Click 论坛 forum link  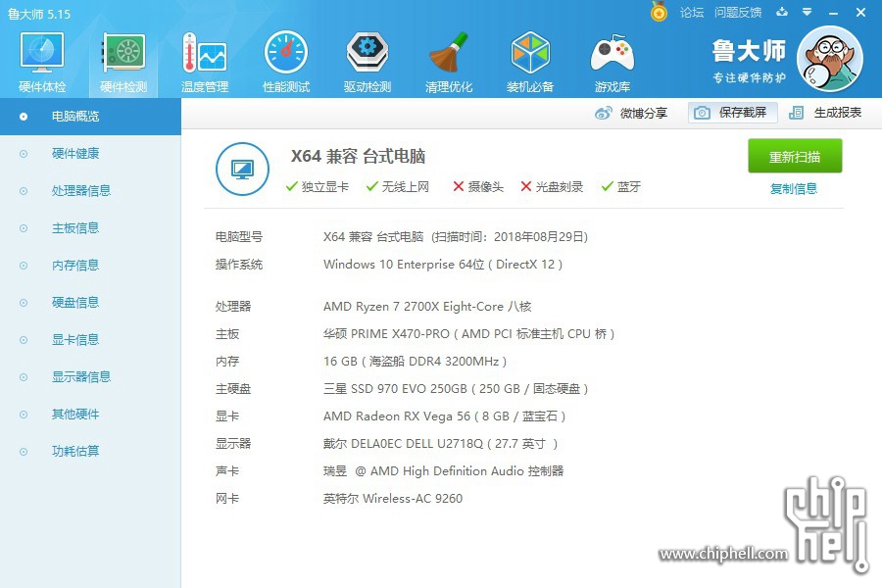[x=691, y=12]
